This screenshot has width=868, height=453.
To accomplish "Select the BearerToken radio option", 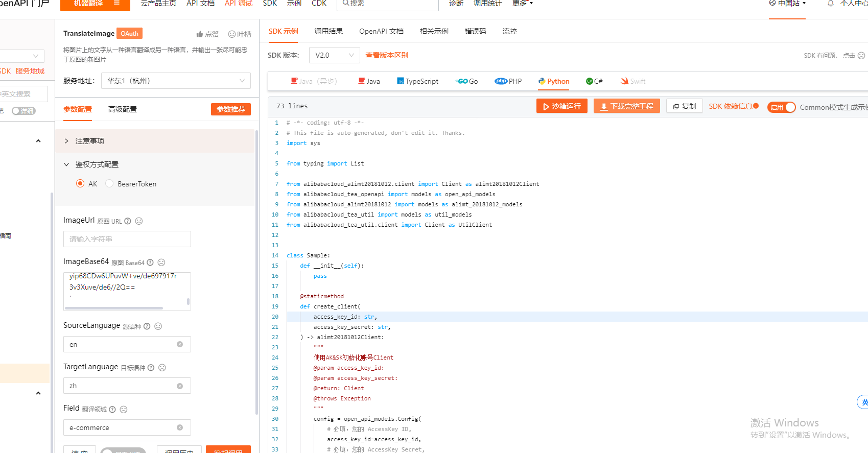I will click(x=109, y=183).
